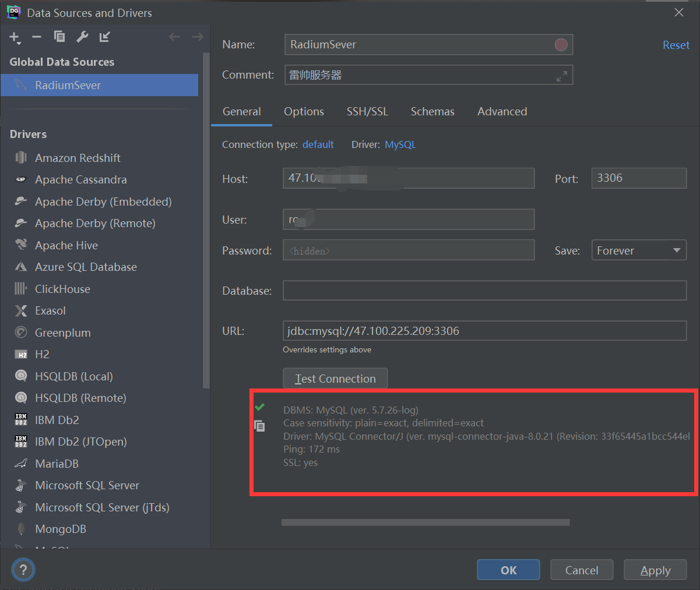Image resolution: width=700 pixels, height=590 pixels.
Task: Switch to the Options tab
Action: click(304, 111)
